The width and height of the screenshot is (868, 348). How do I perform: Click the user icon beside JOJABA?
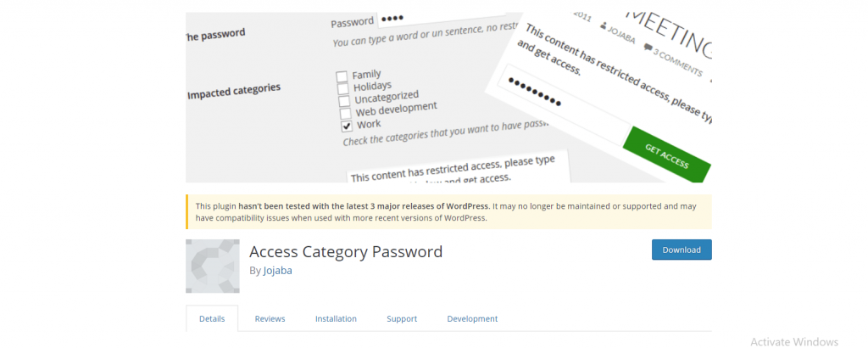click(604, 28)
